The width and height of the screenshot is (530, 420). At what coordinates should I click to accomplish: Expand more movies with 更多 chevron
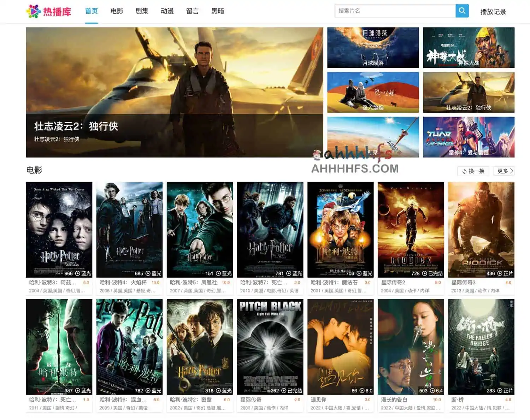pos(511,171)
